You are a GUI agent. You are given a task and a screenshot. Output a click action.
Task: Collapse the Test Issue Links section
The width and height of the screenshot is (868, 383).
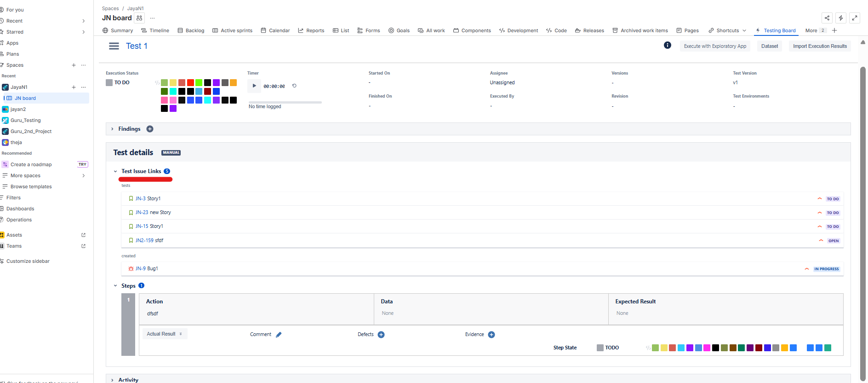pos(115,171)
